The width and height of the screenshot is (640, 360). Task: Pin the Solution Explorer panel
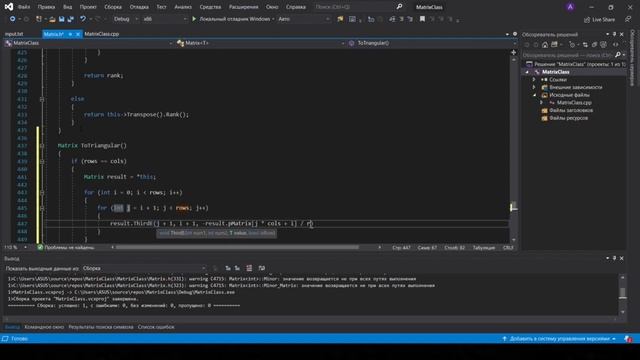[x=614, y=34]
